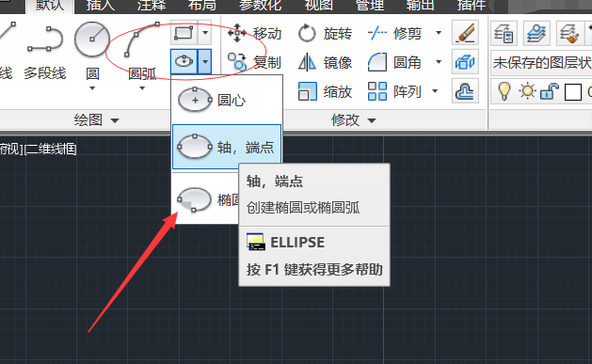Switch to the Annotate (注释) ribbon tab
592x364 pixels.
(152, 6)
